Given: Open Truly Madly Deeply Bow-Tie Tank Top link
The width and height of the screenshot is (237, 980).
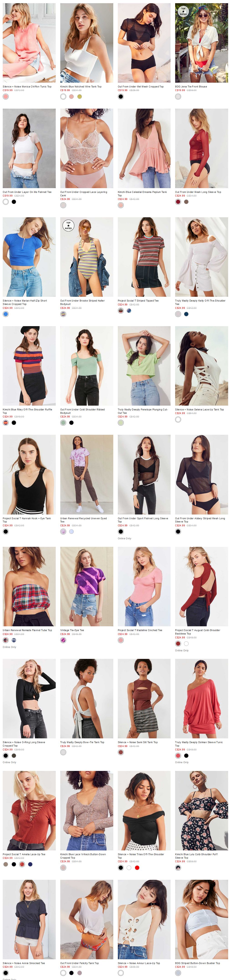Looking at the screenshot, I should point(82,742).
